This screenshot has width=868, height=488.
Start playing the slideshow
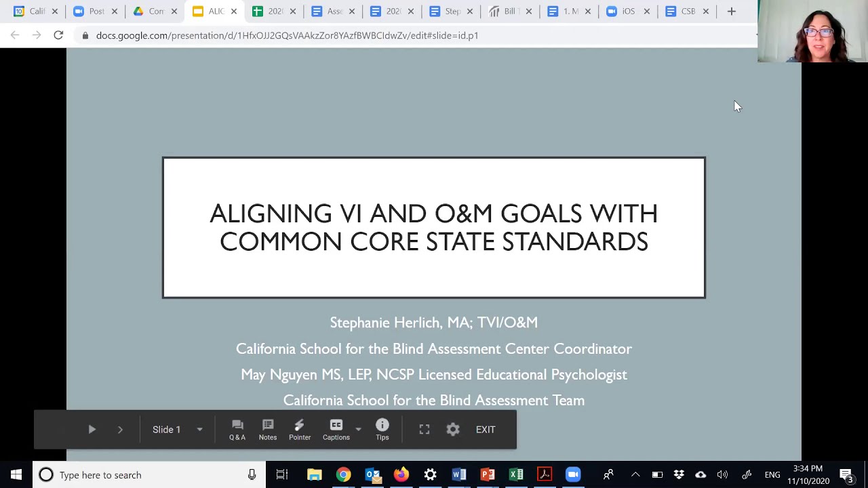tap(92, 430)
